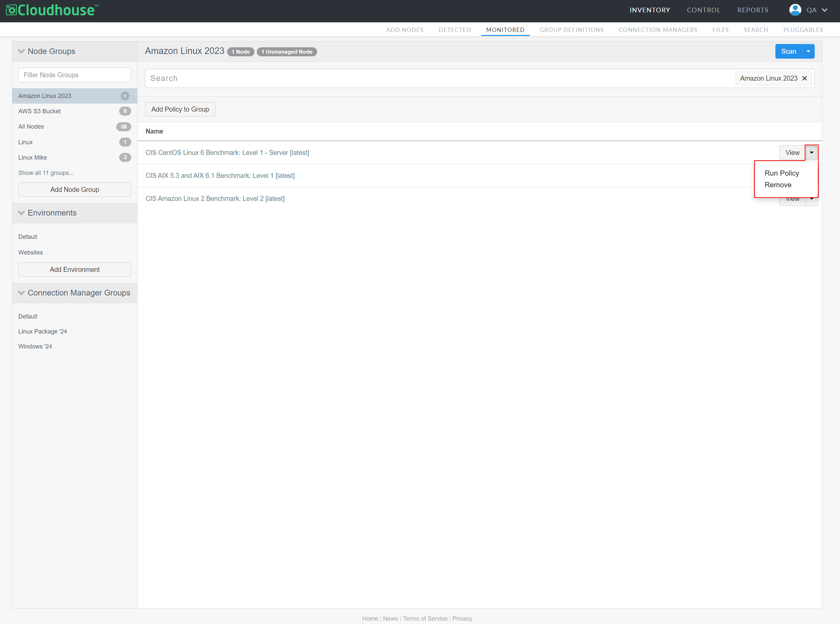Focus the main Search field
This screenshot has height=624, width=840.
(440, 78)
